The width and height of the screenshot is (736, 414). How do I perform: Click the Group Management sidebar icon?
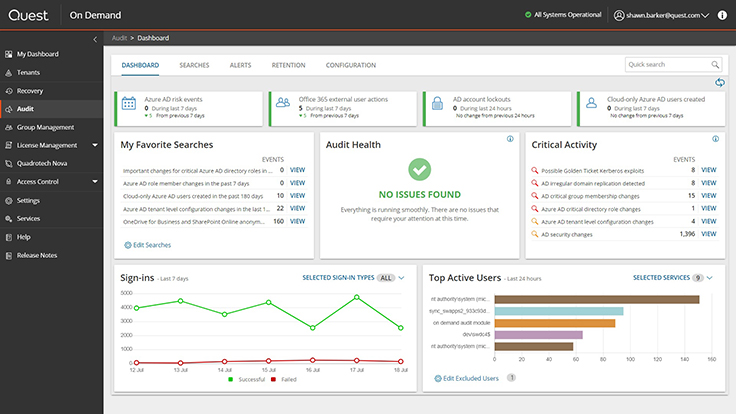click(8, 127)
